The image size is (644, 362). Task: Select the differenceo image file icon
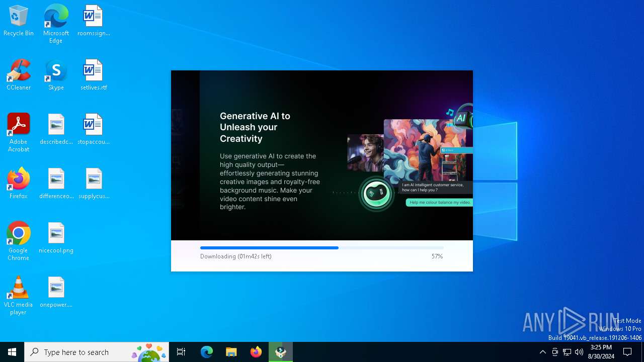56,184
